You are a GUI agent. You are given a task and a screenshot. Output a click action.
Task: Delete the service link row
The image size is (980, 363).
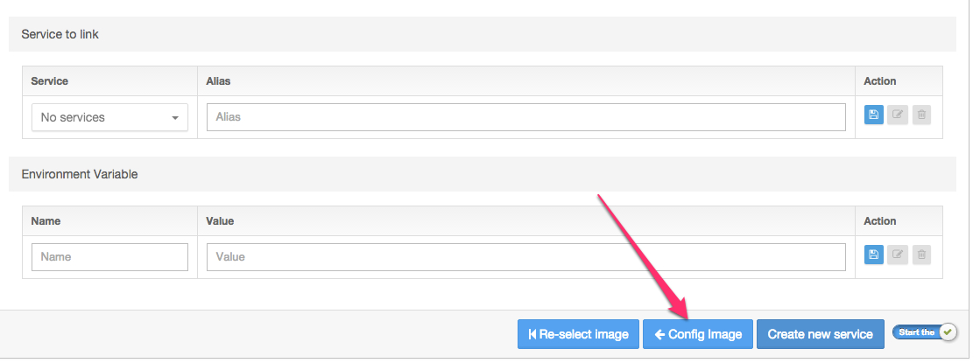click(x=921, y=115)
